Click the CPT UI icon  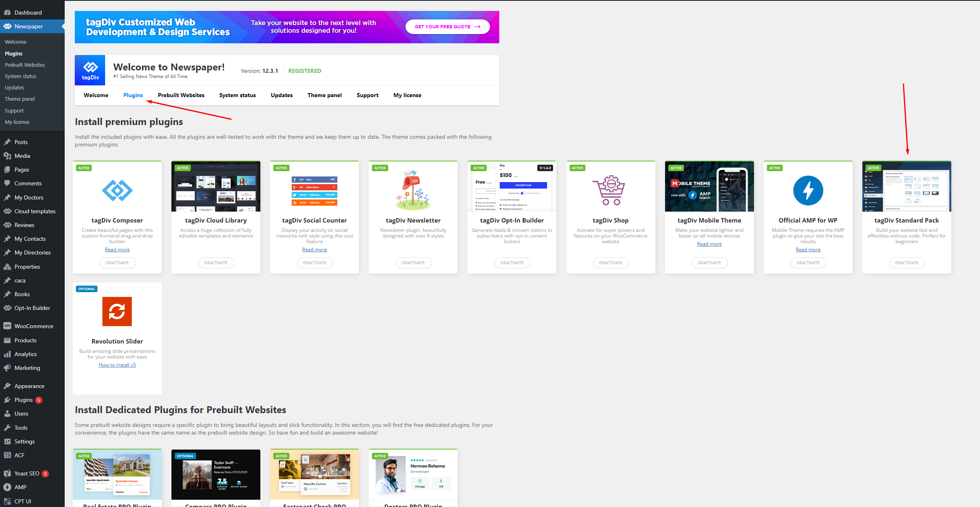[x=7, y=501]
